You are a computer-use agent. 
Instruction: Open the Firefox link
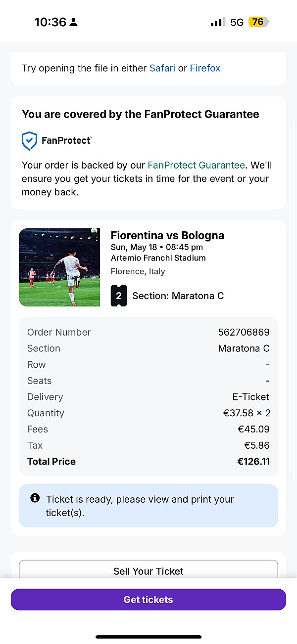coord(205,68)
